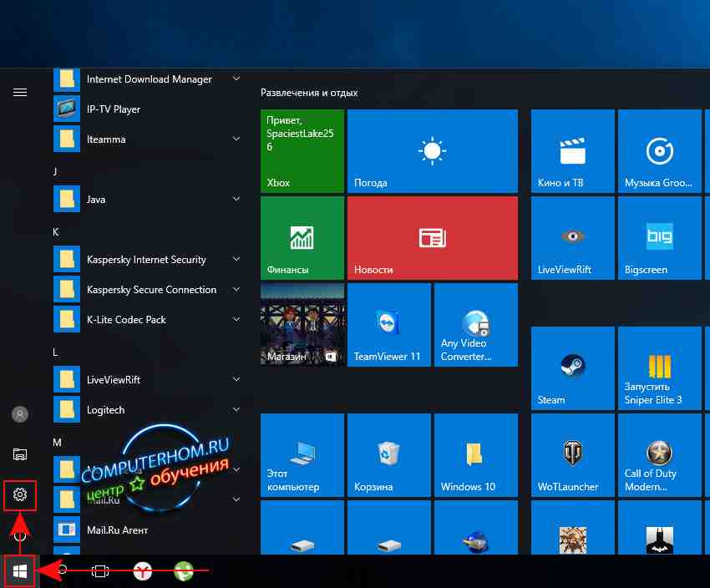Launch the Steam tile
This screenshot has width=710, height=588.
573,368
